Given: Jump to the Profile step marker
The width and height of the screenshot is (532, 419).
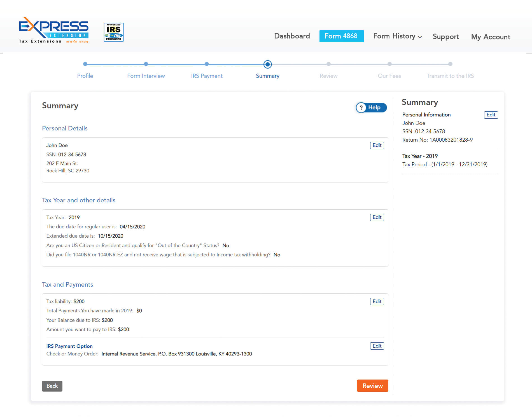Looking at the screenshot, I should 85,64.
